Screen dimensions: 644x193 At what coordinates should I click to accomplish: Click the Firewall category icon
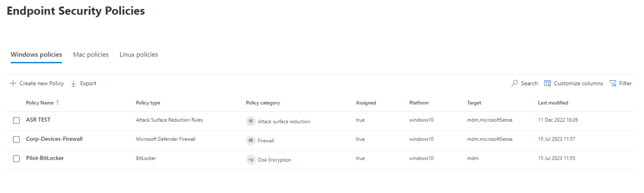pyautogui.click(x=251, y=140)
